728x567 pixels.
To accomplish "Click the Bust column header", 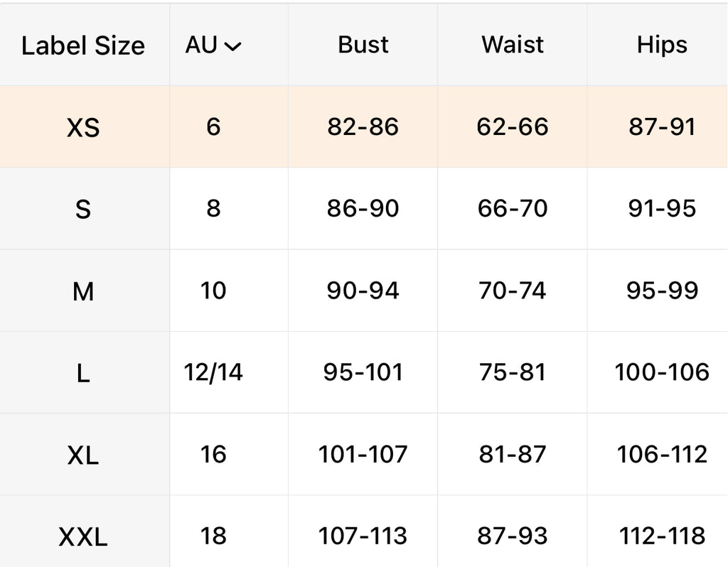I will pos(363,45).
